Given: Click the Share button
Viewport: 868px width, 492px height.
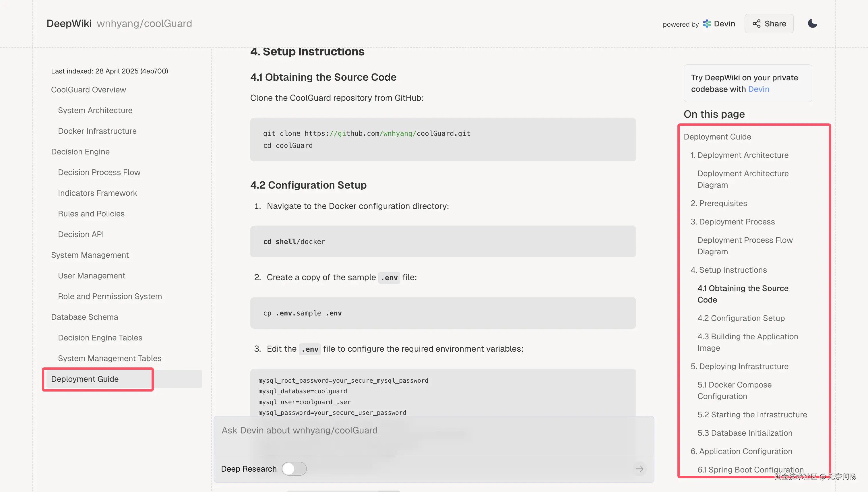Looking at the screenshot, I should tap(769, 24).
